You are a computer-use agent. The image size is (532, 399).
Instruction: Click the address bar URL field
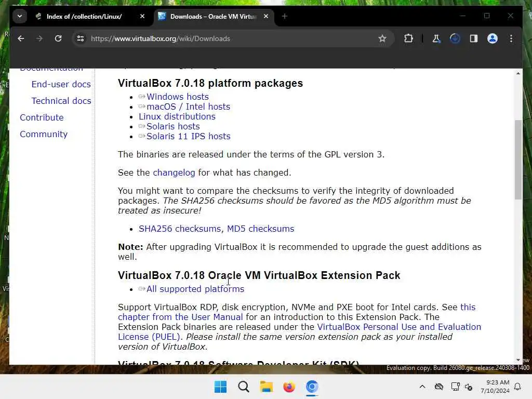[x=232, y=38]
